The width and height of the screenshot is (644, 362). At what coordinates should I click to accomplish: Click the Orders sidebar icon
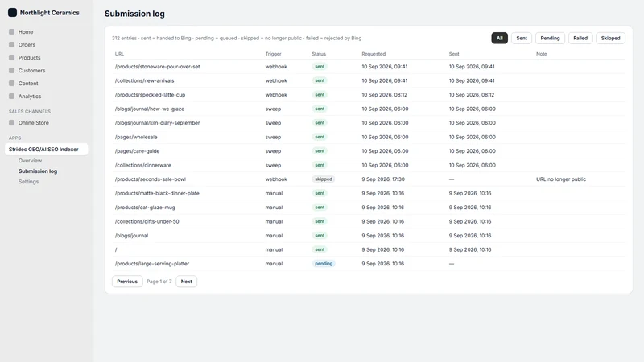coord(11,44)
